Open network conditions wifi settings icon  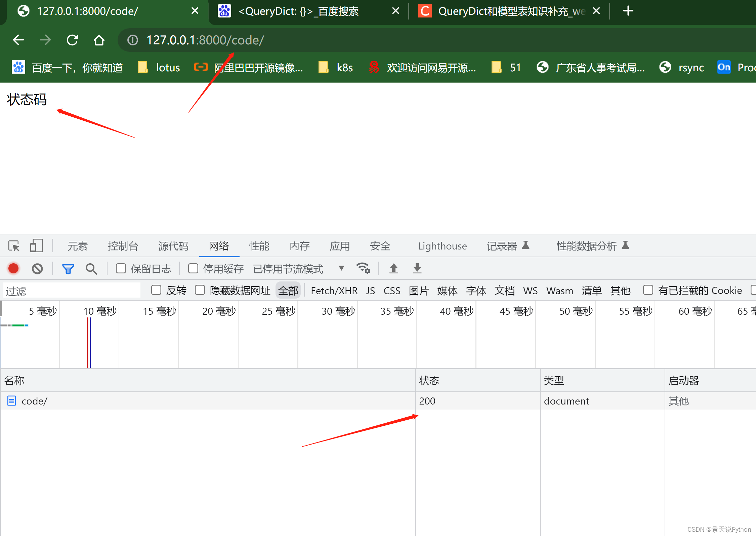click(x=363, y=268)
